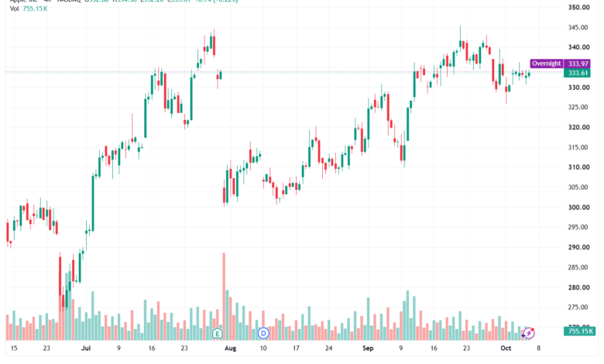Click the 350.00 price axis label

point(578,7)
